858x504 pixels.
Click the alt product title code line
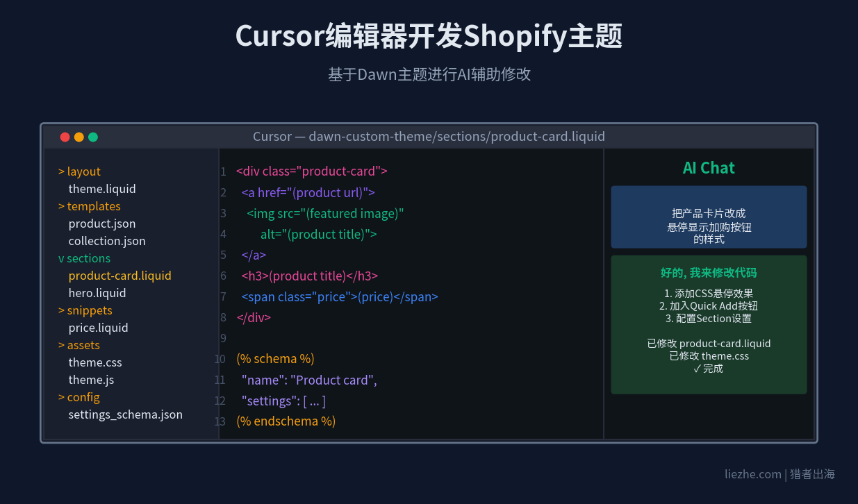click(319, 234)
